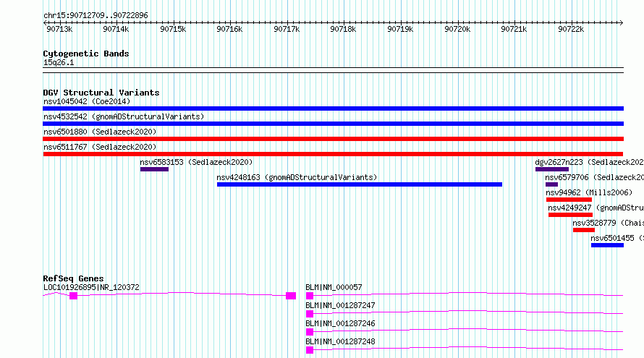Click the 90722k ruler tick label
This screenshot has width=644, height=358.
pos(571,29)
